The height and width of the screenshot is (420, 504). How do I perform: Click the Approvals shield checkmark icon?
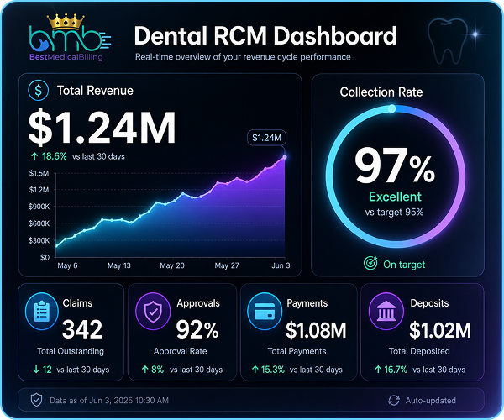click(x=153, y=311)
